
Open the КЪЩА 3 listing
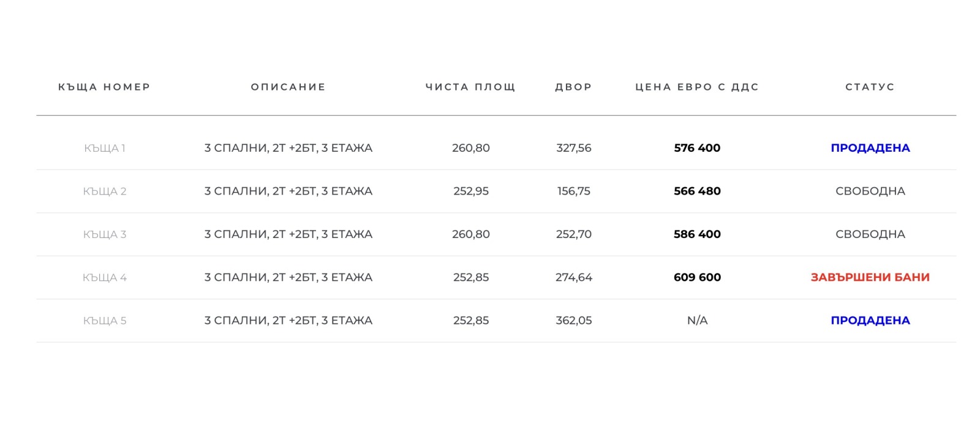point(105,234)
